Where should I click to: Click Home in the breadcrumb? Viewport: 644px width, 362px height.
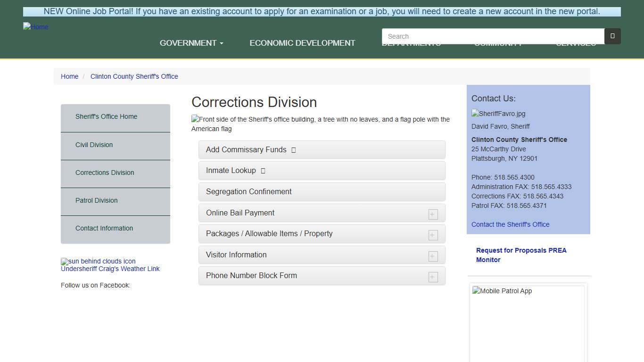coord(69,76)
